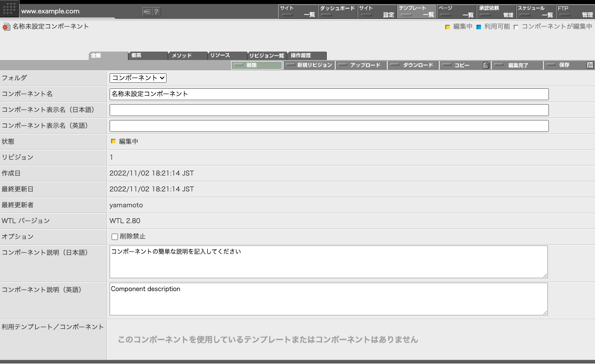The height and width of the screenshot is (364, 595).
Task: Click the 新規リビジョン button
Action: point(309,65)
